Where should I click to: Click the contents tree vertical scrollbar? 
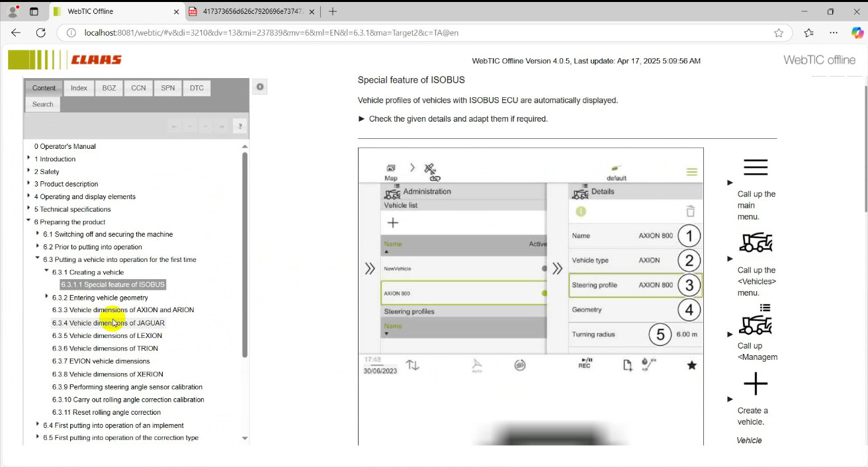click(245, 255)
